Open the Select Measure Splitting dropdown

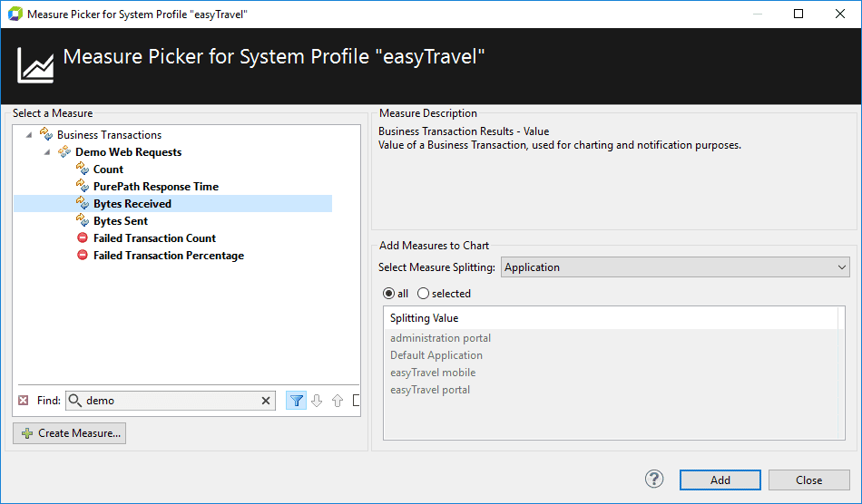point(675,267)
